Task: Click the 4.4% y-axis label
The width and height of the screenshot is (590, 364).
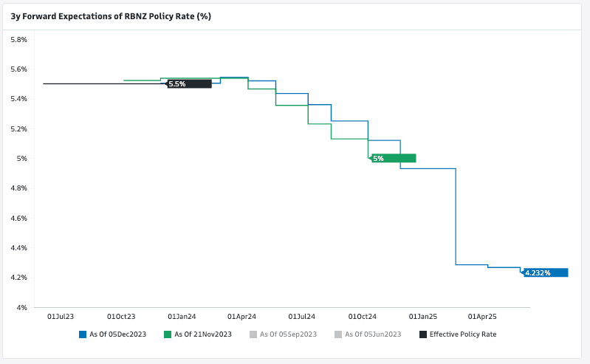Action: (18, 247)
